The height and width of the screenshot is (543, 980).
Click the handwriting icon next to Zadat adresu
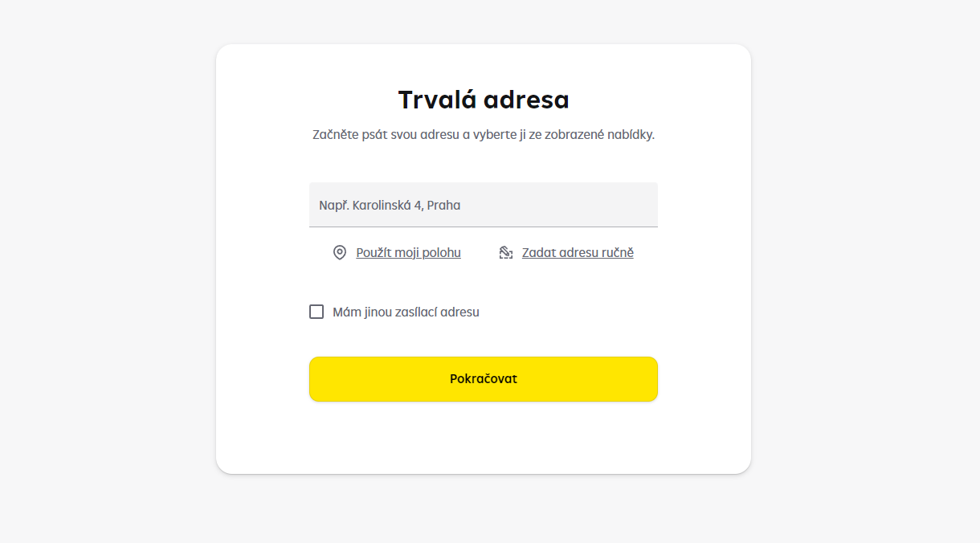pyautogui.click(x=505, y=251)
